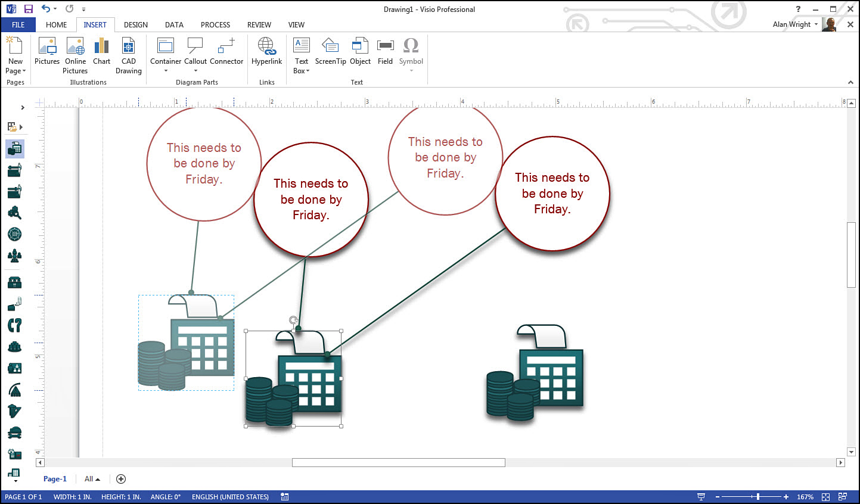The height and width of the screenshot is (504, 860).
Task: Switch to the VIEW tab
Action: 296,24
